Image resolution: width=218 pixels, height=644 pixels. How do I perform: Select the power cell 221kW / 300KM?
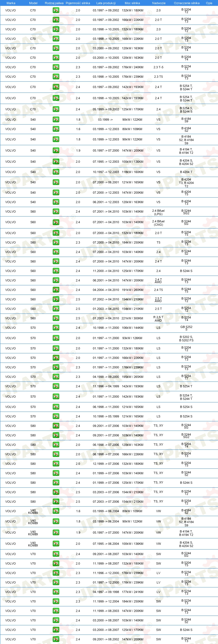pyautogui.click(x=132, y=318)
